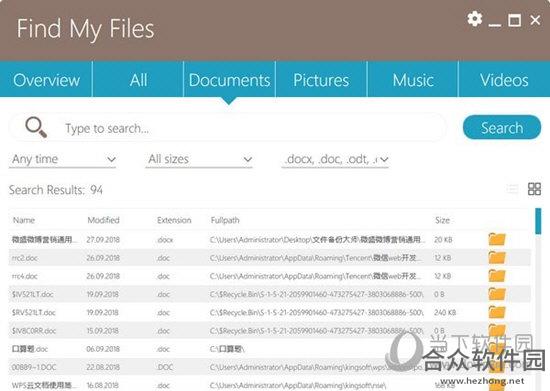Open the Overview tab

point(46,80)
